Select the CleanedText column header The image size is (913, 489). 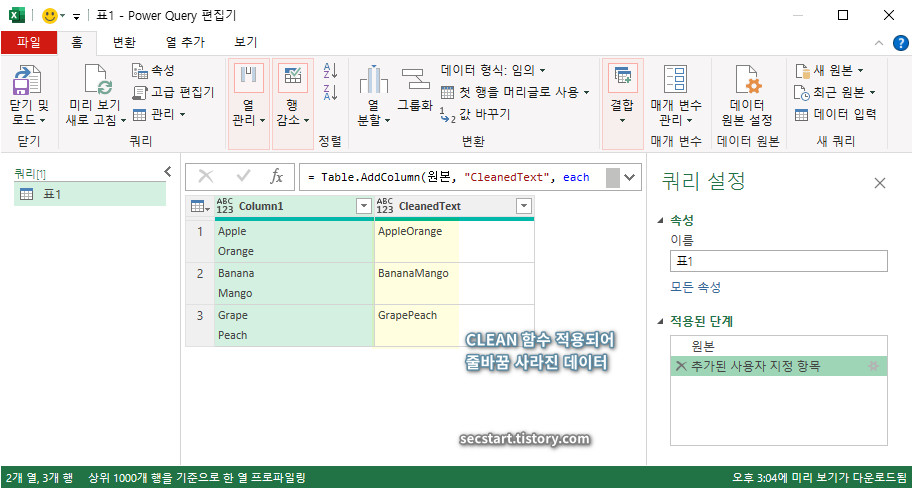click(454, 207)
